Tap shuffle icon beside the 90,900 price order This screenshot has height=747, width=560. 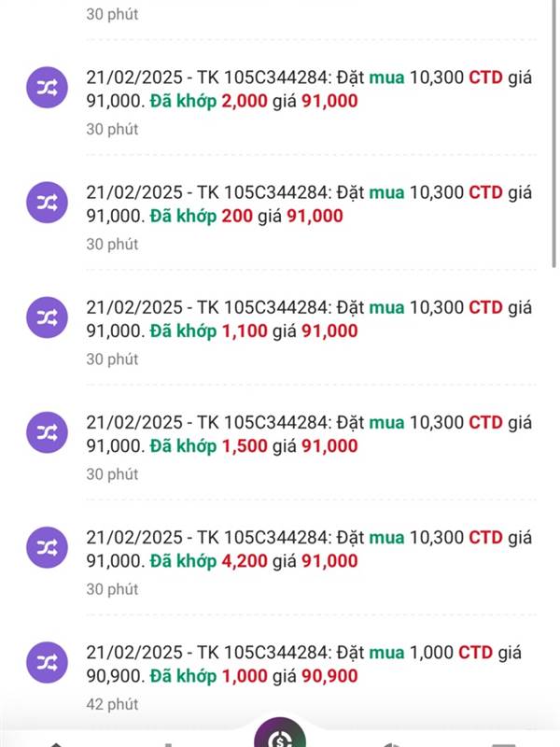47,663
